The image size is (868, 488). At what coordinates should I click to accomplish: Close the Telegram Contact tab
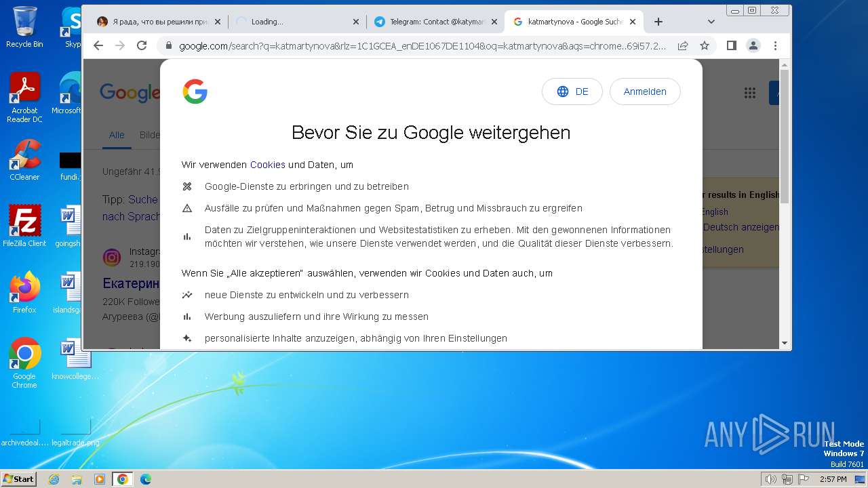494,22
